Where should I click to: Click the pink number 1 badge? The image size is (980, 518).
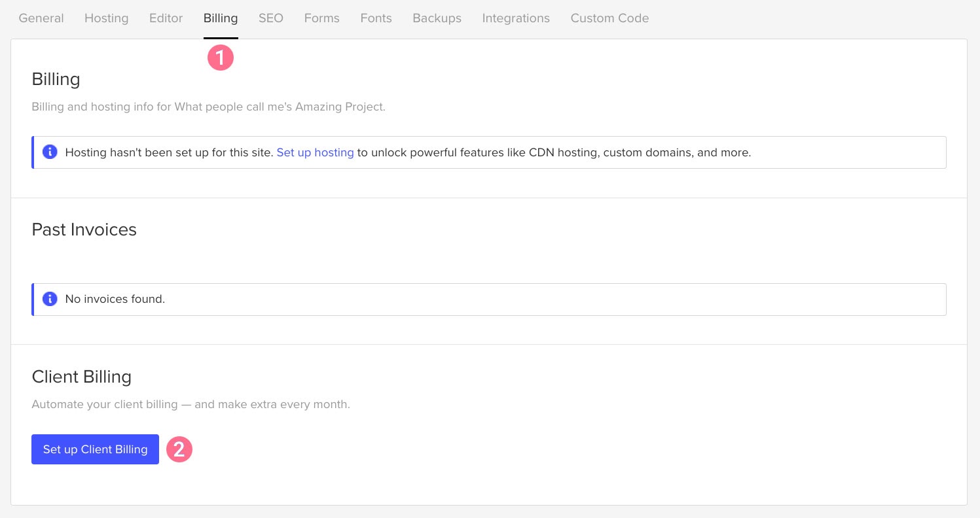pyautogui.click(x=221, y=58)
